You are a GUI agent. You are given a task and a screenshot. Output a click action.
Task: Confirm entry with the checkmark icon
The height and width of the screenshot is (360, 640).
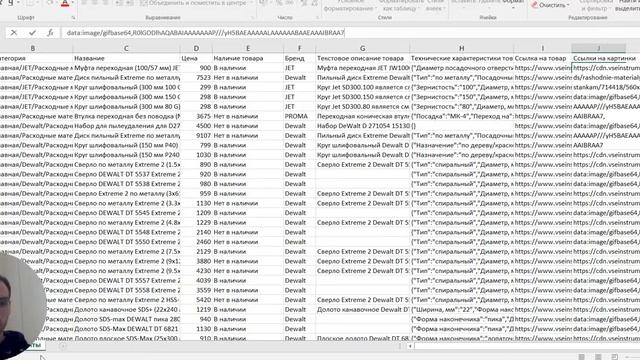pyautogui.click(x=32, y=33)
